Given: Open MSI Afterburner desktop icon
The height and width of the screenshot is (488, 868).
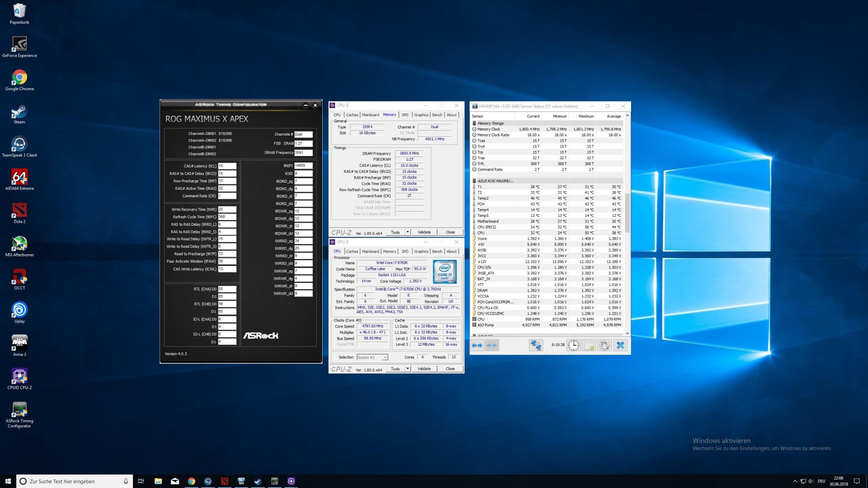Looking at the screenshot, I should [x=19, y=244].
